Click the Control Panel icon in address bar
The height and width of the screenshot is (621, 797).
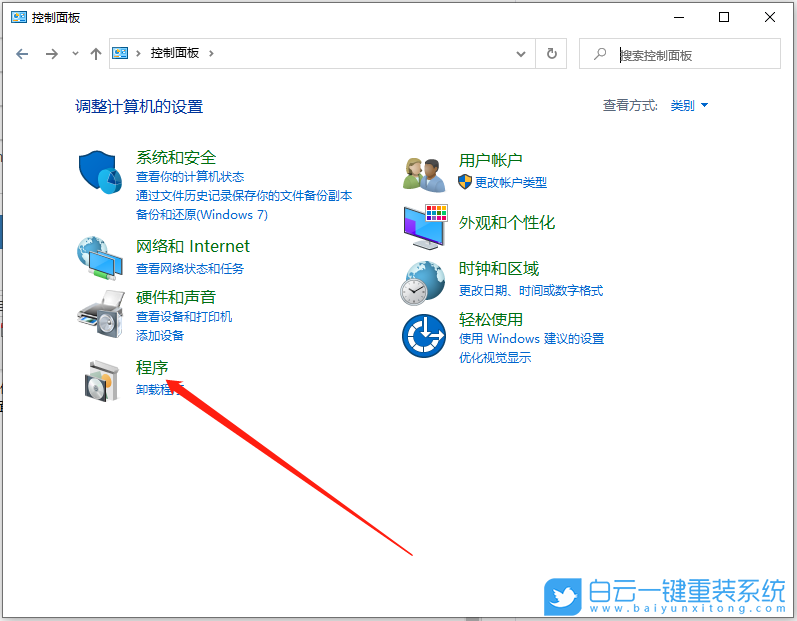point(120,53)
